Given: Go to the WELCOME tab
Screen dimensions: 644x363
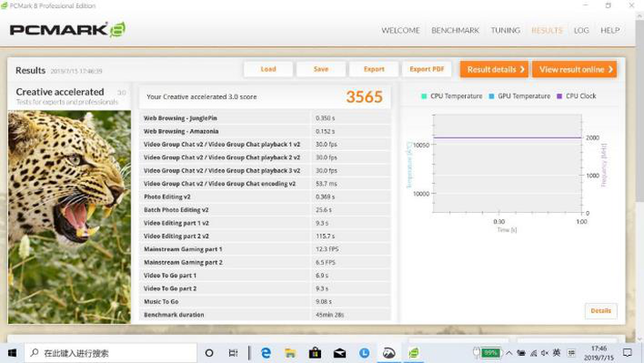Looking at the screenshot, I should tap(401, 30).
